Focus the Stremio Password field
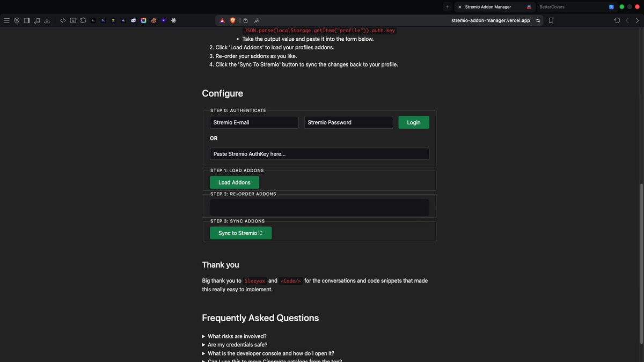The height and width of the screenshot is (362, 644). pyautogui.click(x=349, y=122)
